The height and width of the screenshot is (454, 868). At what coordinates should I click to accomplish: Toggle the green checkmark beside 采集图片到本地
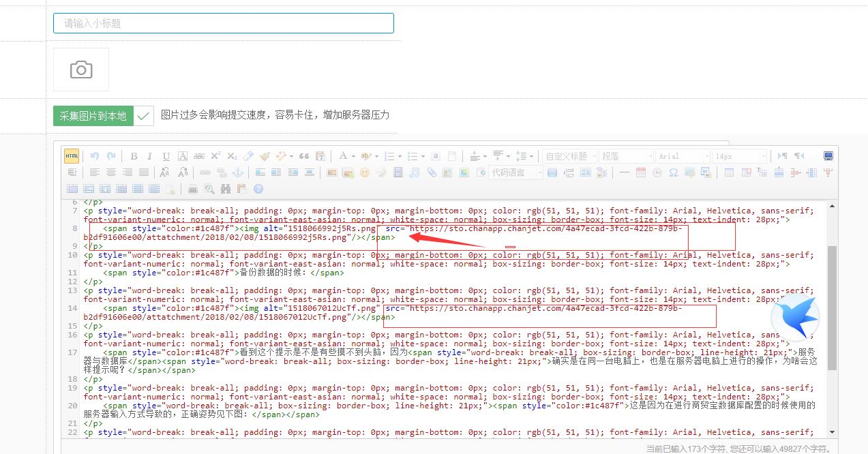click(x=143, y=116)
